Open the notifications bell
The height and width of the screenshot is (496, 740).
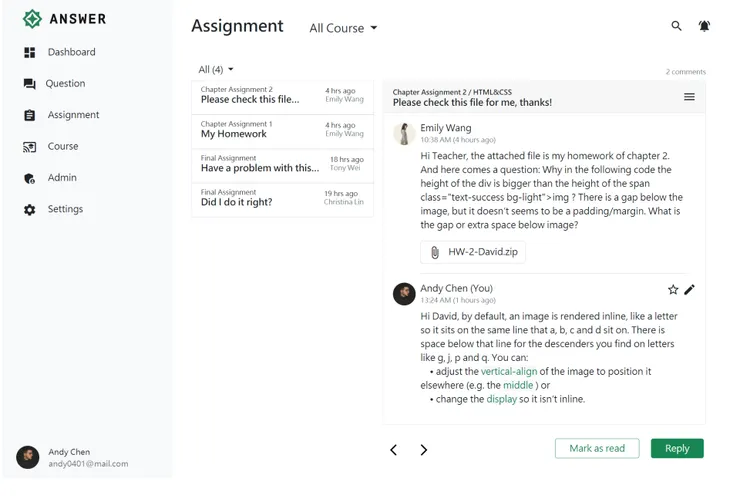[704, 26]
